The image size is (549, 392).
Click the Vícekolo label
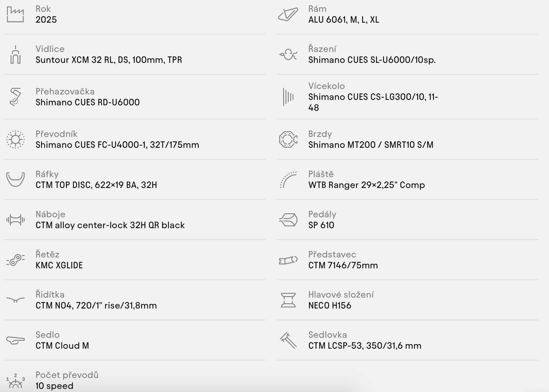coord(327,86)
